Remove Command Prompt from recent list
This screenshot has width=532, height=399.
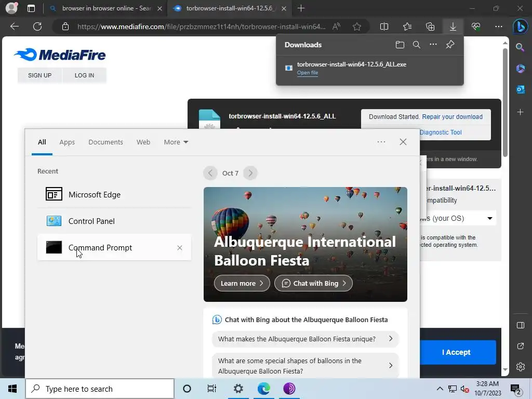coord(179,248)
